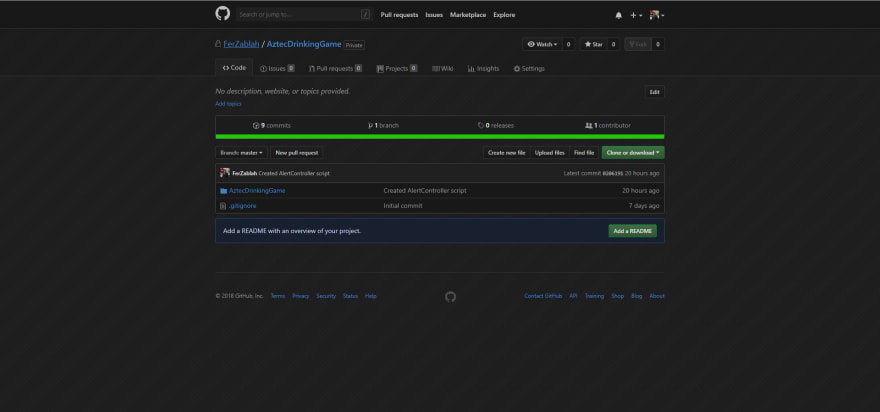Open FerZablah owner profile link
This screenshot has width=880, height=412.
(241, 44)
